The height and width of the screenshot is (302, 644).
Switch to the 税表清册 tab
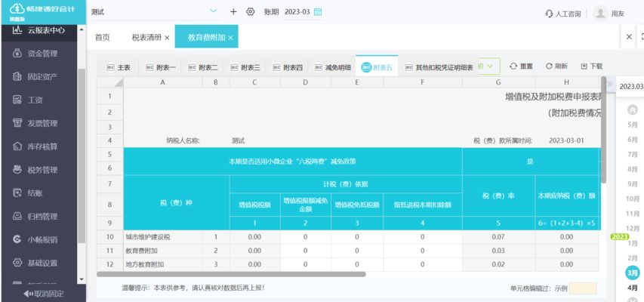[x=146, y=38]
